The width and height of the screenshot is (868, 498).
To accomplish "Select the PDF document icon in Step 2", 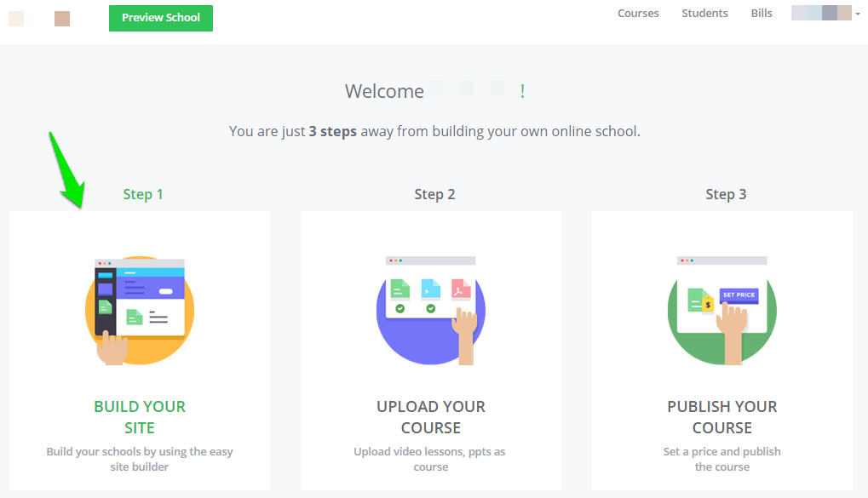I will 460,289.
